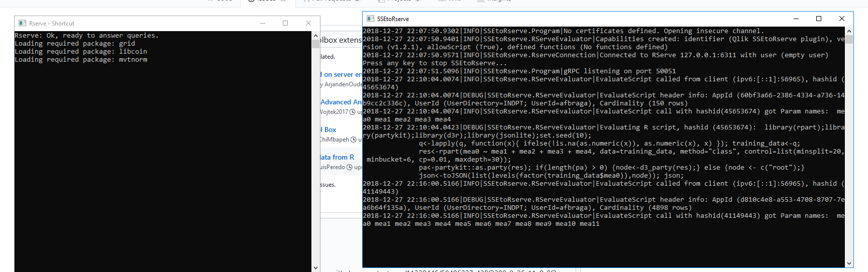Click the Rserve window title bar icon
The image size is (868, 272).
(22, 23)
